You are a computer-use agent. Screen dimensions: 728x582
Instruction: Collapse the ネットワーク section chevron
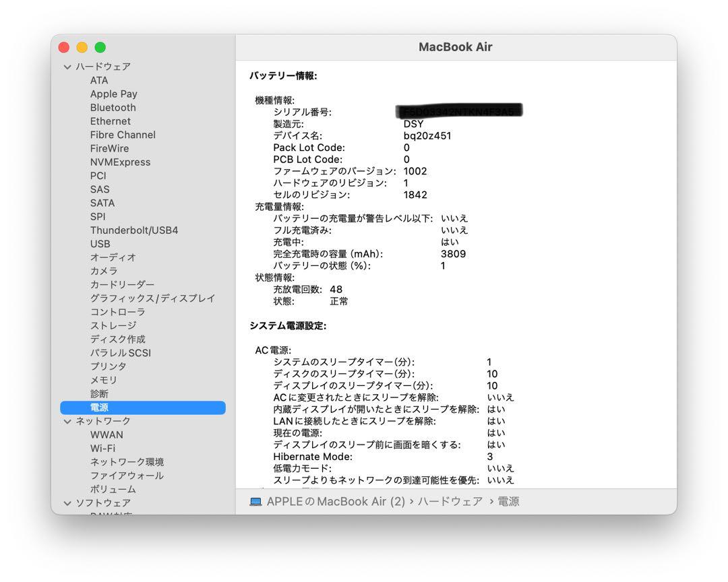click(68, 422)
